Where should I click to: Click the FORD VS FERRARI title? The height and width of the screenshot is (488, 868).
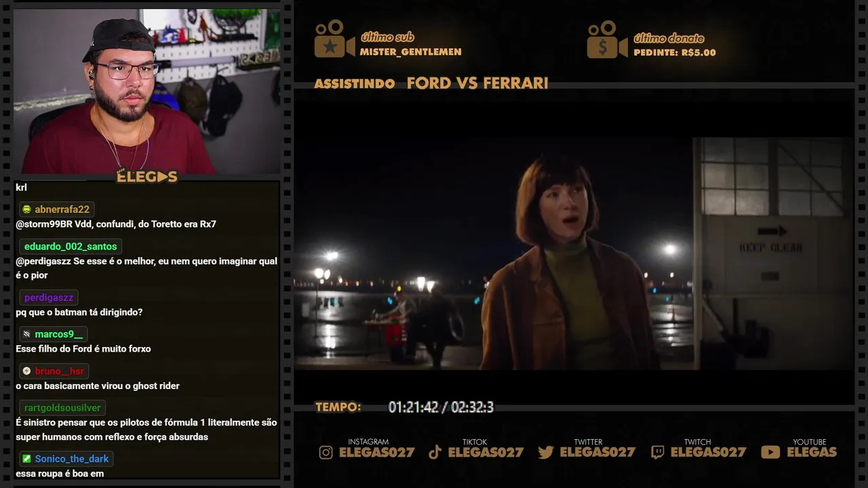(x=477, y=83)
